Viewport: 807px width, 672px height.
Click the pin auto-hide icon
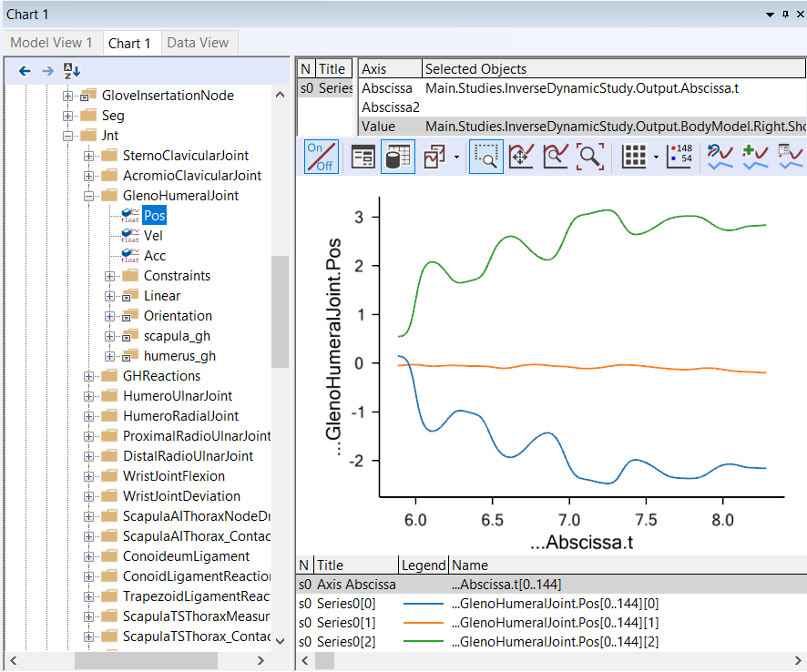click(785, 15)
